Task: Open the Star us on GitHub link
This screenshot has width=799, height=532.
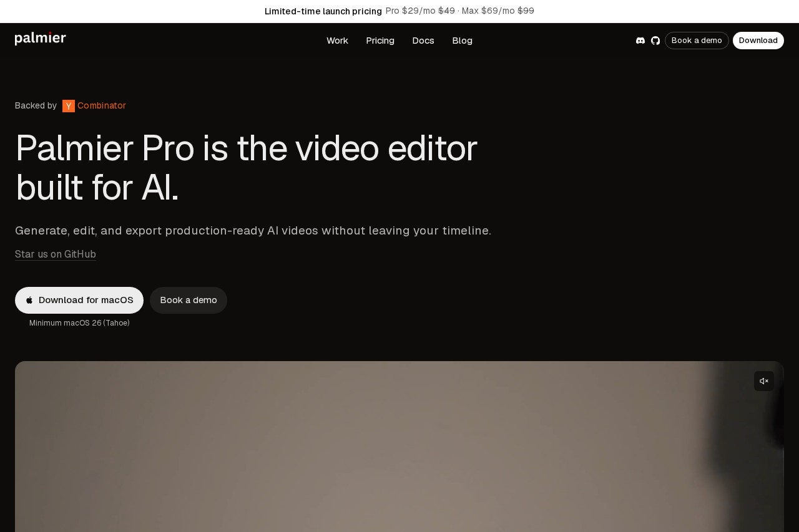Action: click(x=56, y=254)
